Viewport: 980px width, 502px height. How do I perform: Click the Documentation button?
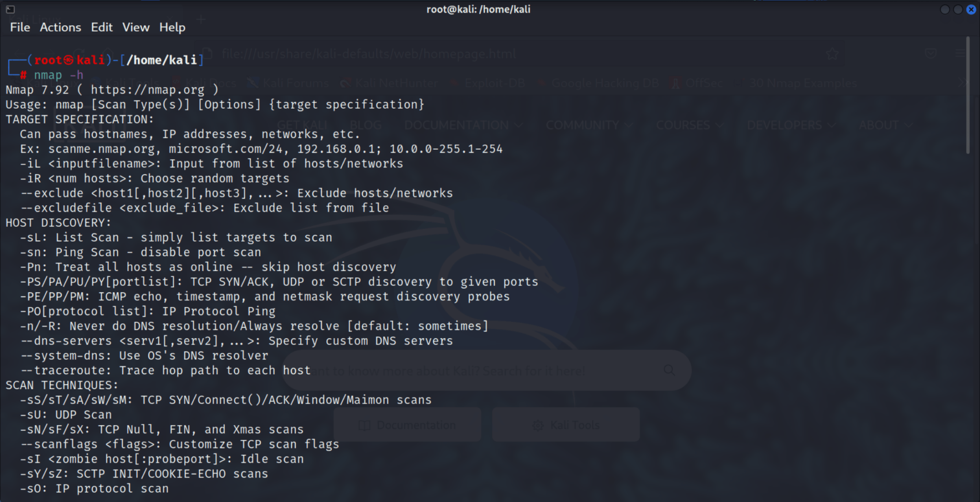coord(408,424)
